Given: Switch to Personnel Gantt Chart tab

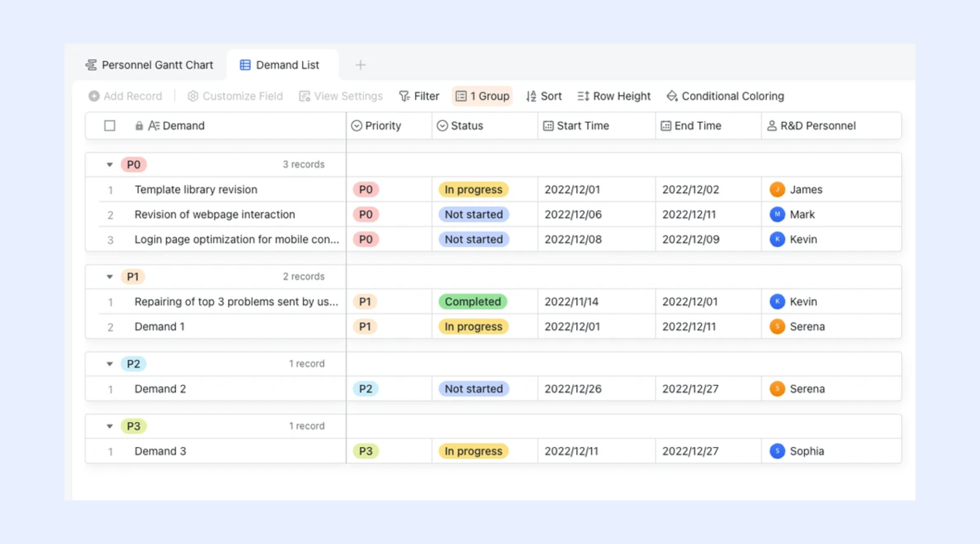Looking at the screenshot, I should [x=149, y=65].
